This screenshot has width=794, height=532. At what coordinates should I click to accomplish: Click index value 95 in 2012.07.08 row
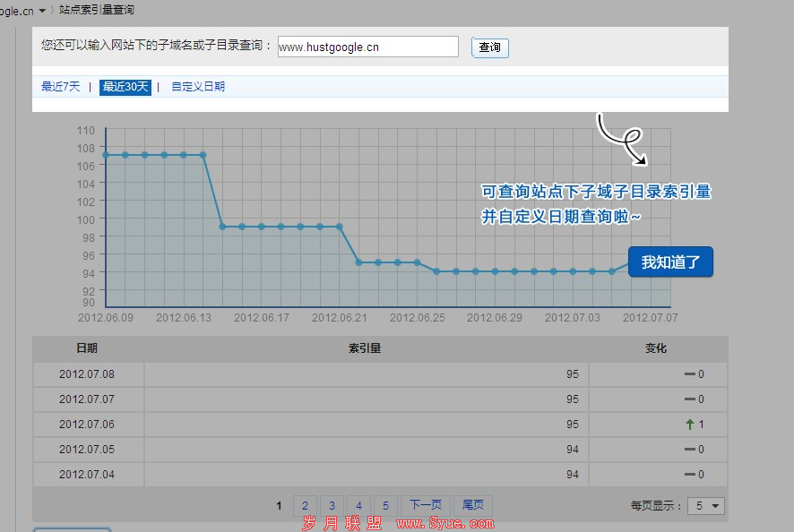click(x=573, y=374)
